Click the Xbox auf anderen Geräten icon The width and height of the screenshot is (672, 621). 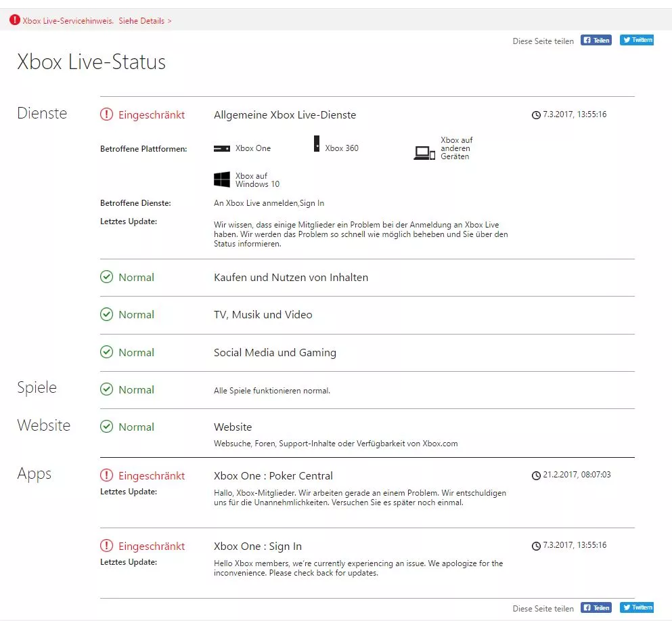click(424, 152)
